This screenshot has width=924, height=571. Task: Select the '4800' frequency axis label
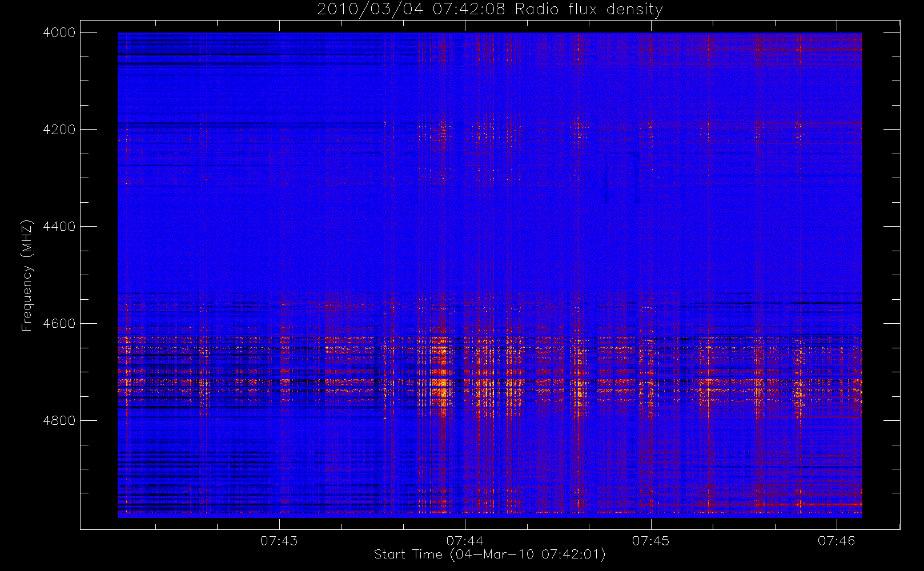[59, 421]
